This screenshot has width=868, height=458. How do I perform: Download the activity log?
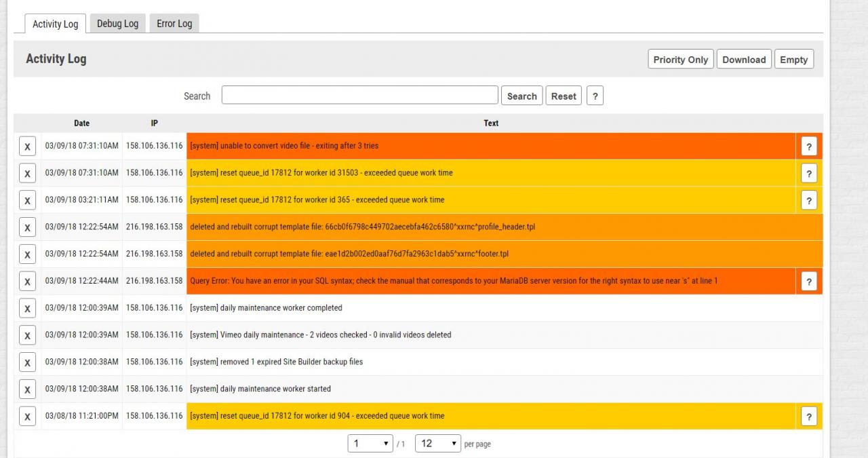point(743,60)
